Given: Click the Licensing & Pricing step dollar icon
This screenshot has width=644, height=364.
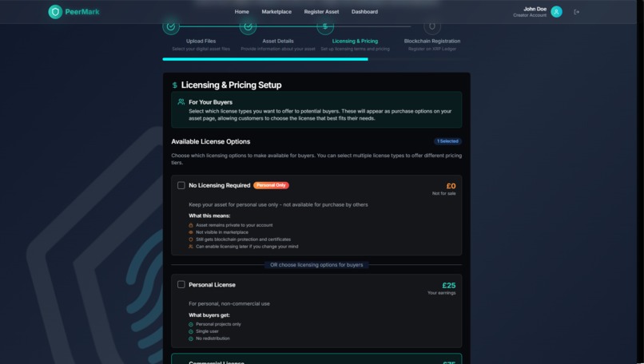Looking at the screenshot, I should coord(325,26).
